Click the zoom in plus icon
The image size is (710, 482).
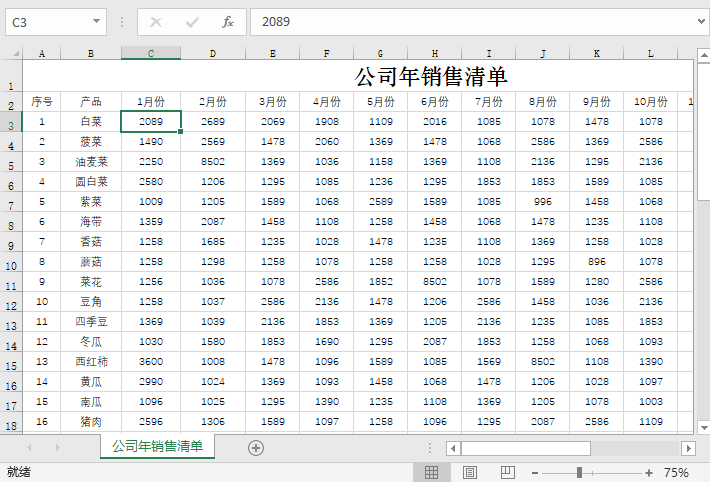click(x=649, y=472)
